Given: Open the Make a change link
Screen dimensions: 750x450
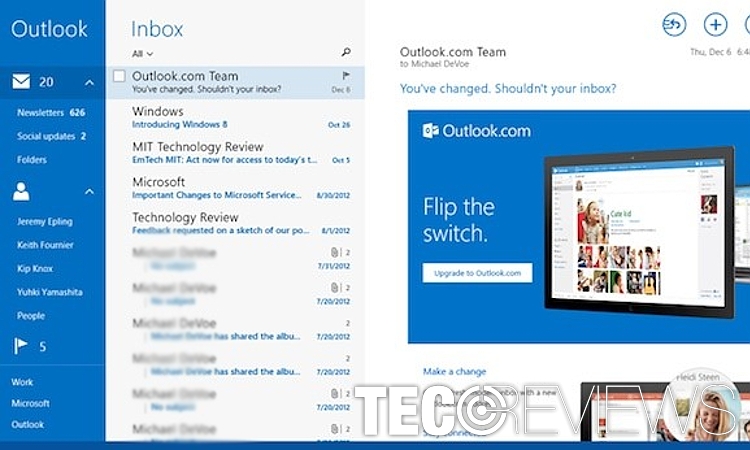Looking at the screenshot, I should (x=454, y=372).
